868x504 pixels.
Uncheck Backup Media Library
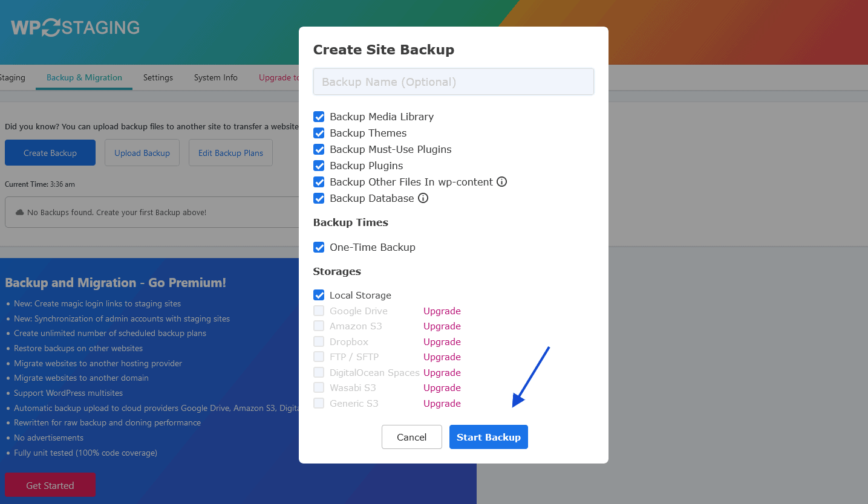click(x=319, y=117)
